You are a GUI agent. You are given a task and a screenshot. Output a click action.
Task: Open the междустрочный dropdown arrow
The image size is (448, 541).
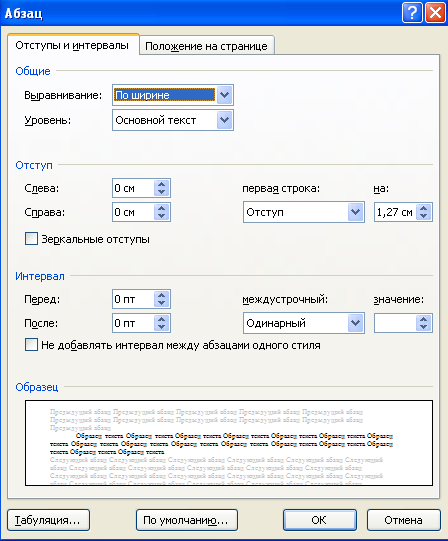click(x=356, y=323)
